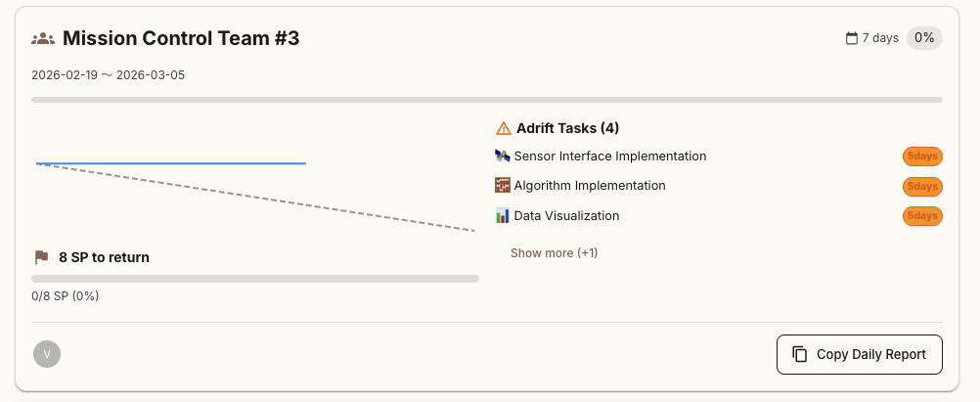Click the 0/8 SP progress bar
This screenshot has height=402, width=980.
click(x=255, y=279)
